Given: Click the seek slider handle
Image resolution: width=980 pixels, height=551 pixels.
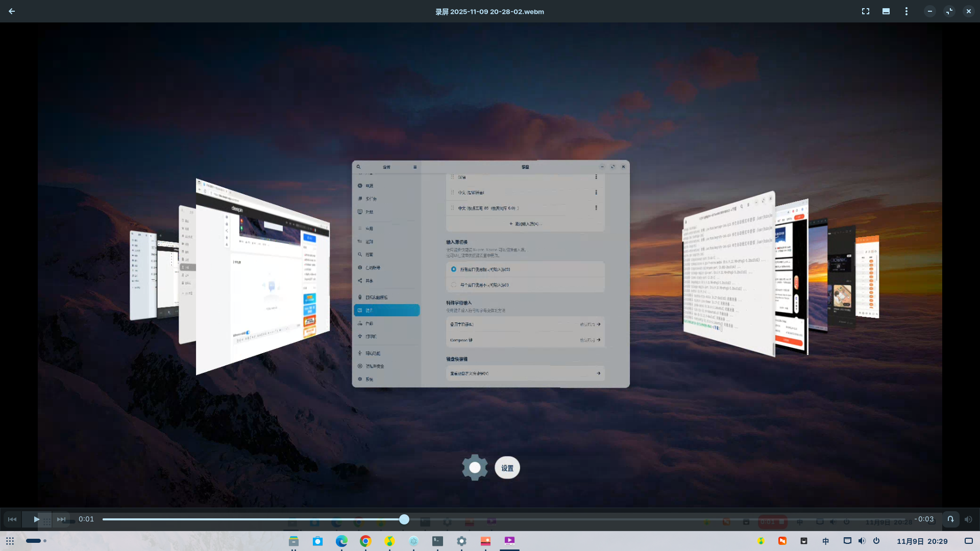Looking at the screenshot, I should click(x=404, y=519).
